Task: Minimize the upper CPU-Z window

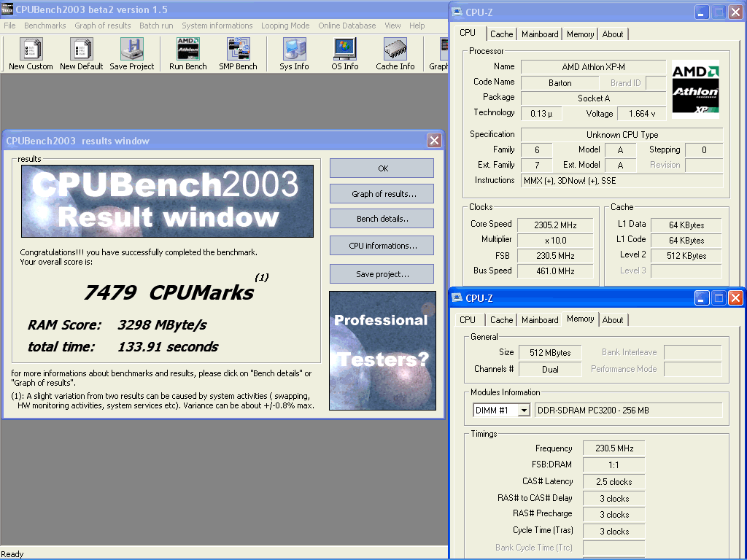Action: pos(701,12)
